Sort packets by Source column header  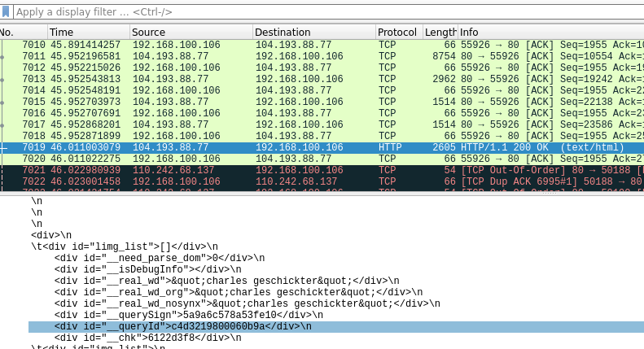click(x=191, y=32)
